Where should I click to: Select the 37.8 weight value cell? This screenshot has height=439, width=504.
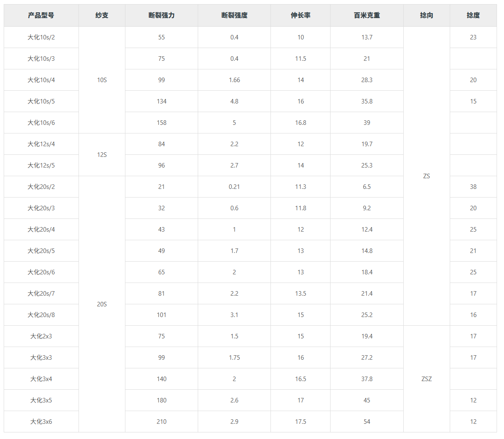367,379
